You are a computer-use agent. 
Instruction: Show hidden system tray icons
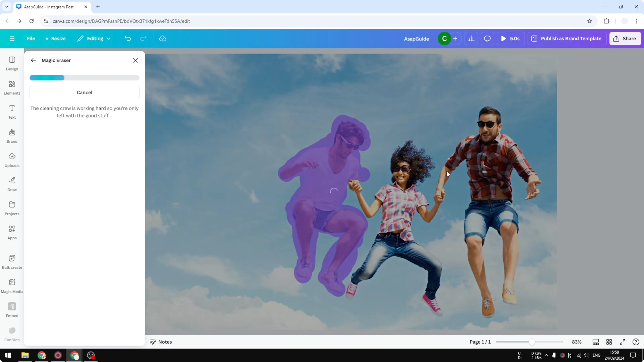[547, 355]
